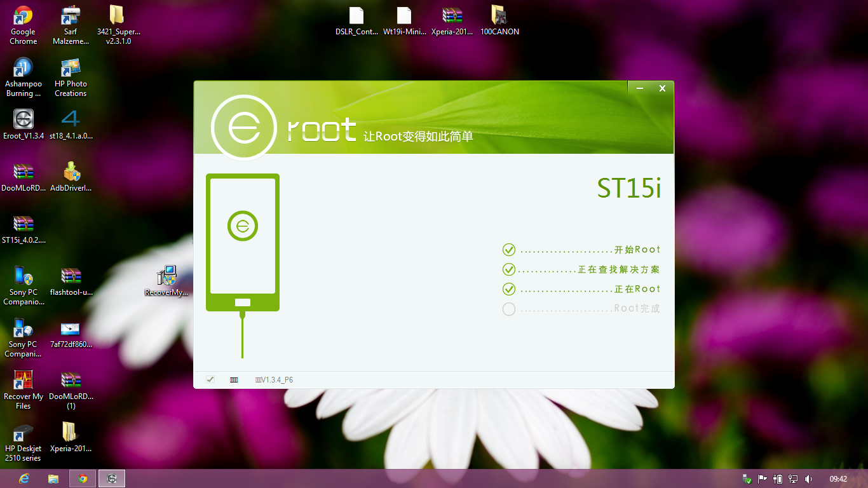Screen dimensions: 868x488
Task: Click the checkmark beside 正在Root step
Action: [508, 289]
